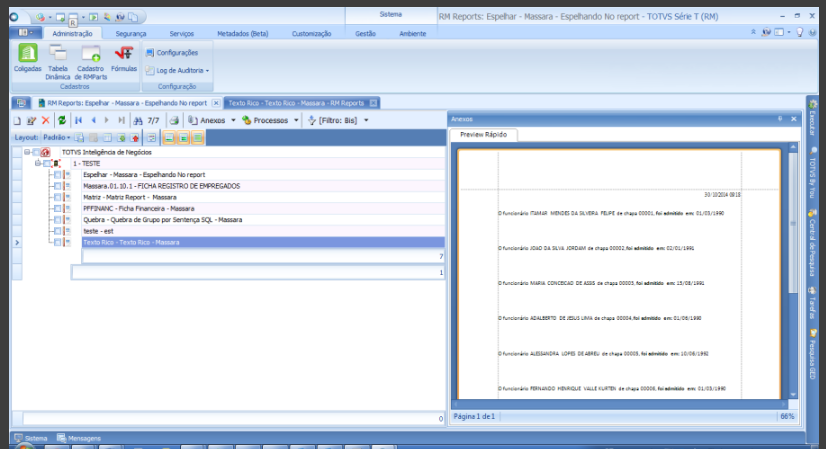This screenshot has width=826, height=449.
Task: Open the Padrão layout dropdown
Action: click(x=56, y=138)
